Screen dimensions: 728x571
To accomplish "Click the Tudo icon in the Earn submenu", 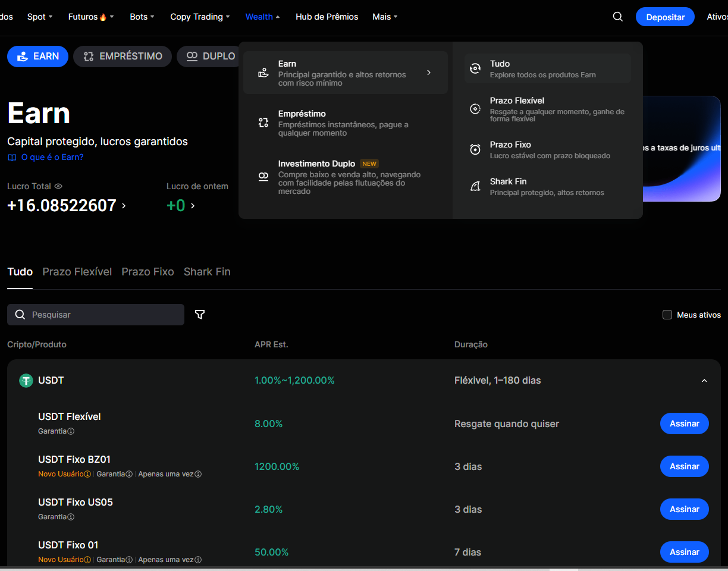I will (x=475, y=68).
